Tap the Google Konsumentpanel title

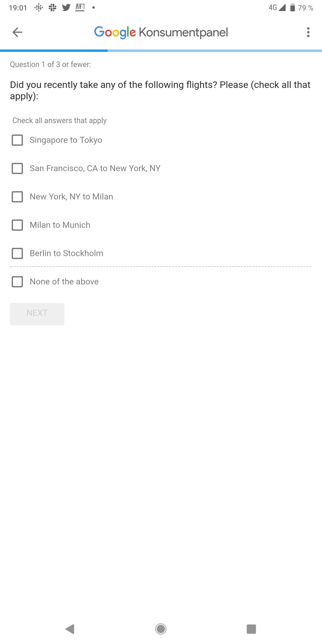(161, 32)
